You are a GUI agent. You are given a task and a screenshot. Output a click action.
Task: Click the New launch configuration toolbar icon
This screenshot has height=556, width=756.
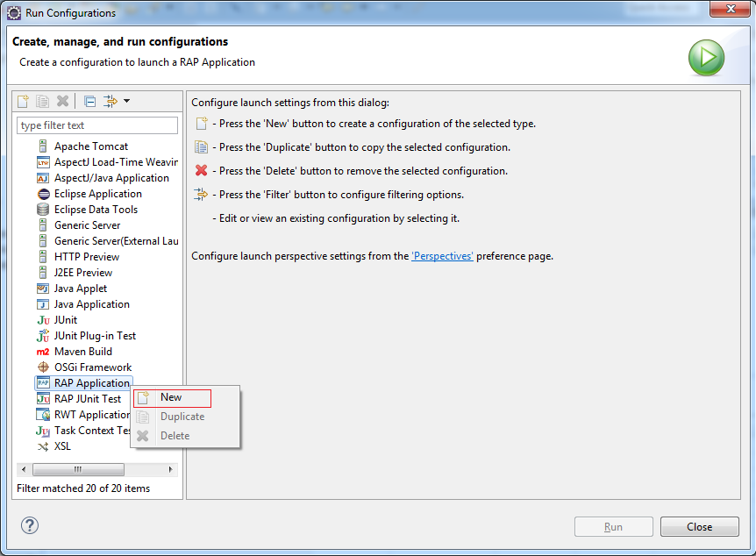click(23, 101)
